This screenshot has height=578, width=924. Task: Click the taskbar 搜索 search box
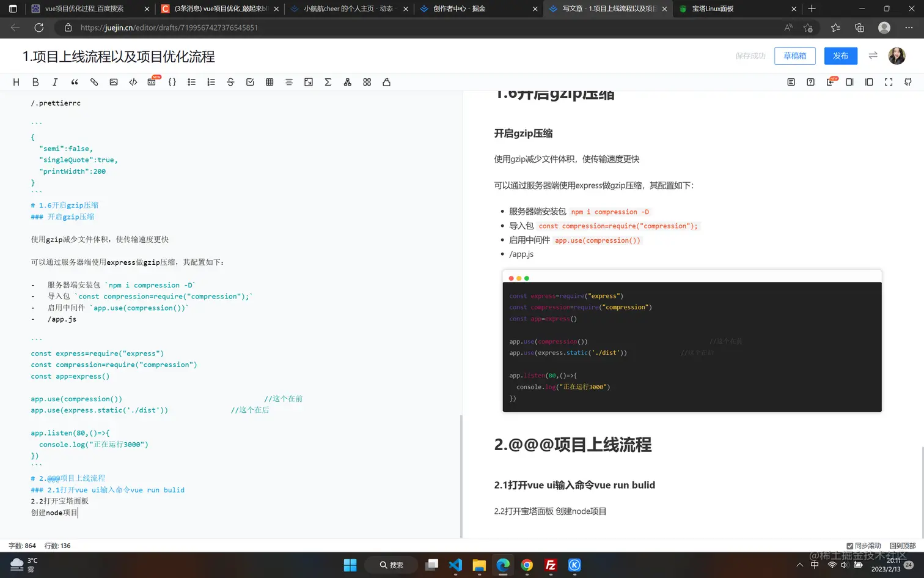click(392, 565)
